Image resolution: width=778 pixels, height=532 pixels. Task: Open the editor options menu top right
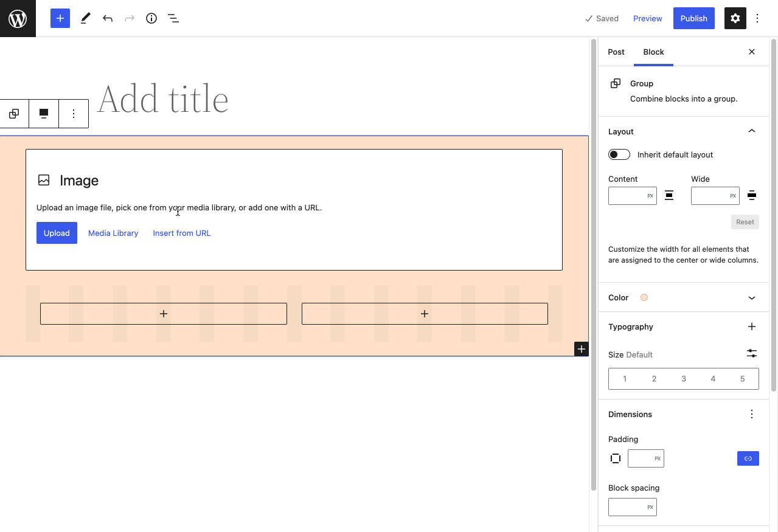coord(757,18)
